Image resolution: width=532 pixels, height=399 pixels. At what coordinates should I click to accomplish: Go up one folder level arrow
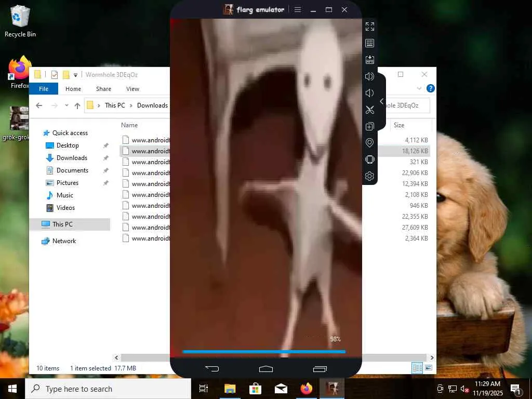click(x=77, y=105)
